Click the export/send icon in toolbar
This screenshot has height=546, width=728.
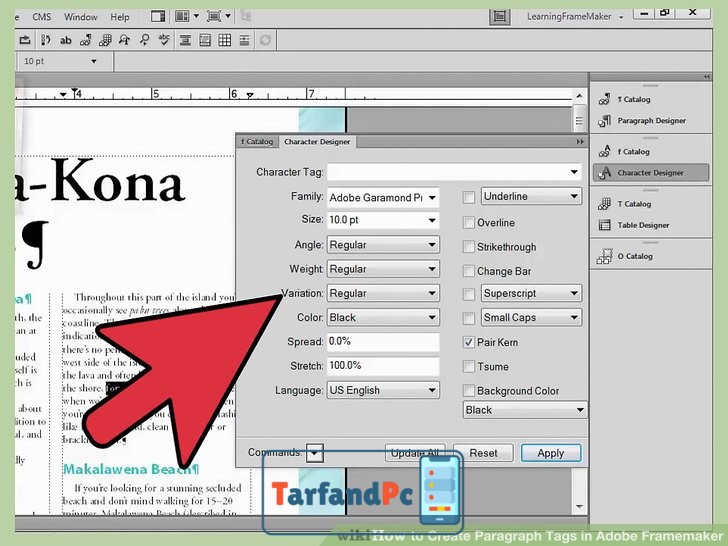point(25,40)
